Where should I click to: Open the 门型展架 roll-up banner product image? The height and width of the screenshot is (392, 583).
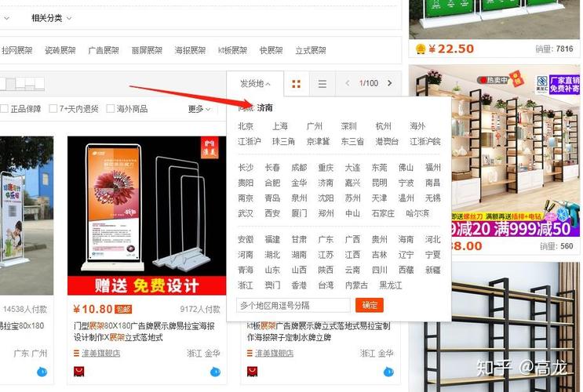147,216
